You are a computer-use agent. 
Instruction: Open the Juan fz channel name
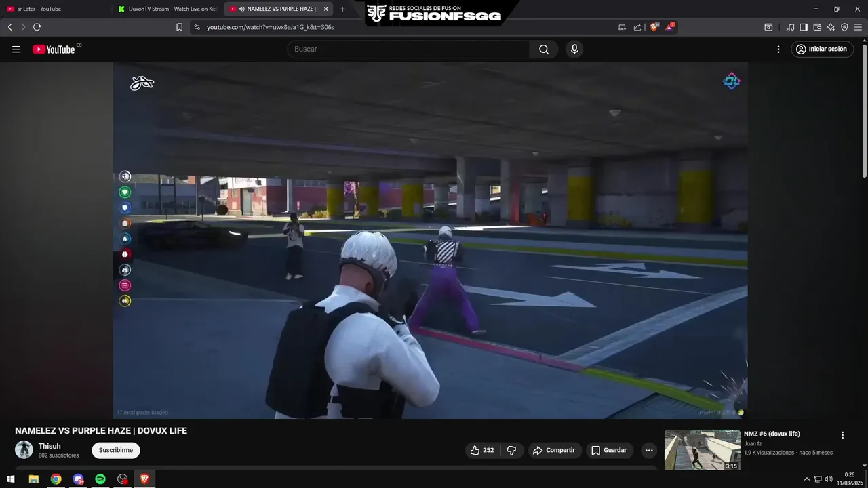pyautogui.click(x=753, y=443)
